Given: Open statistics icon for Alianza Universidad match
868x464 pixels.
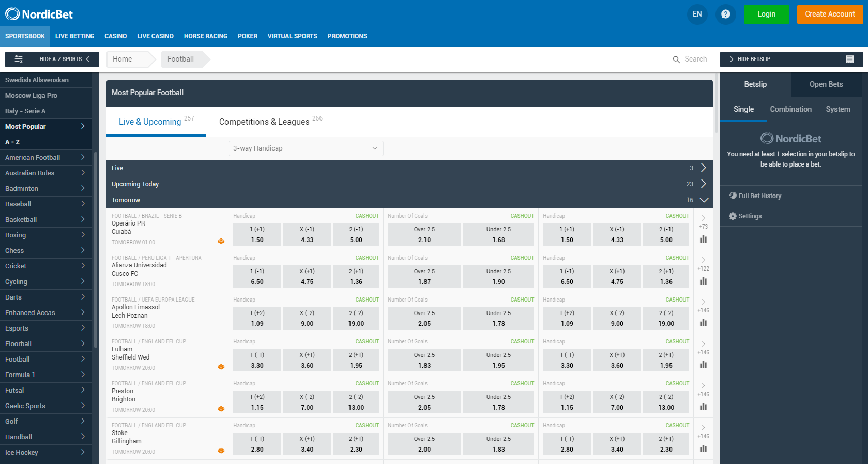Looking at the screenshot, I should pos(703,281).
